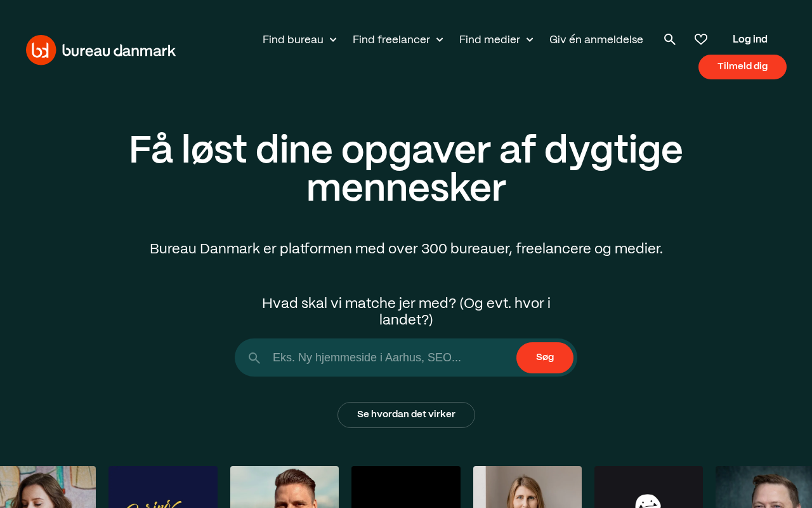The image size is (812, 508).
Task: Open the header search magnifier icon
Action: 670,39
